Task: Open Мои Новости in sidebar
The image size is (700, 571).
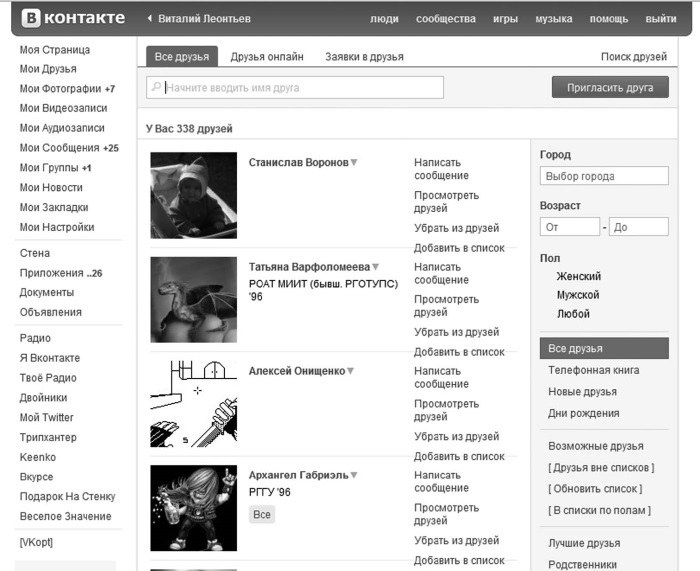Action: pos(51,188)
